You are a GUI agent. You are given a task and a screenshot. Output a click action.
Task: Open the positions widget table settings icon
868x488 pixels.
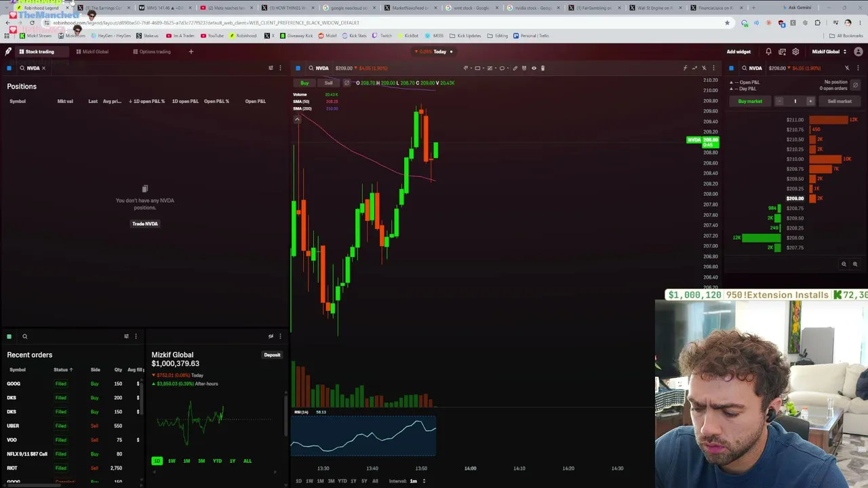pyautogui.click(x=271, y=68)
